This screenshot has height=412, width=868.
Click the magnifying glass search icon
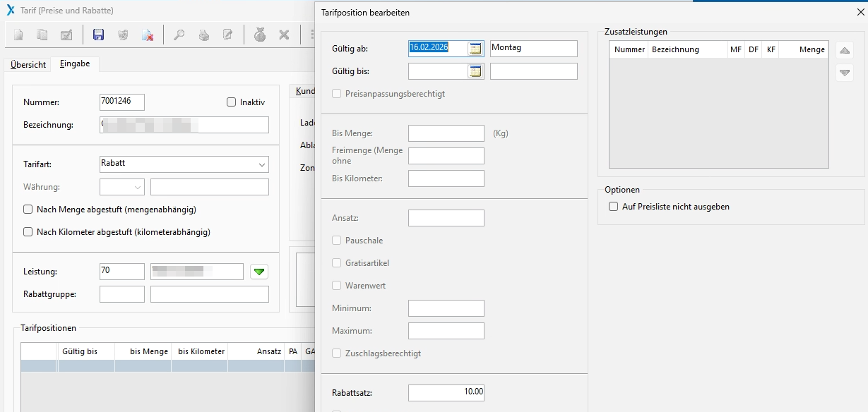pos(179,35)
